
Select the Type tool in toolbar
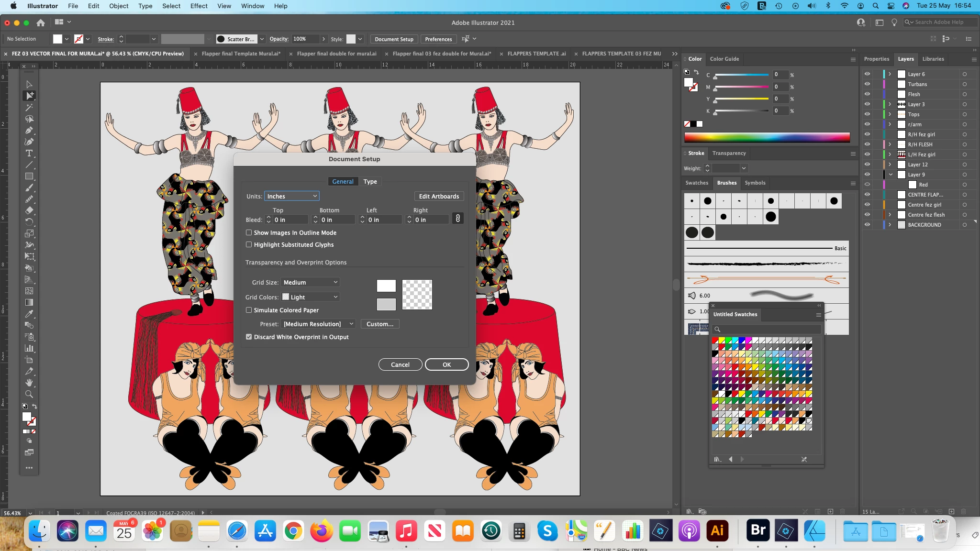[29, 153]
